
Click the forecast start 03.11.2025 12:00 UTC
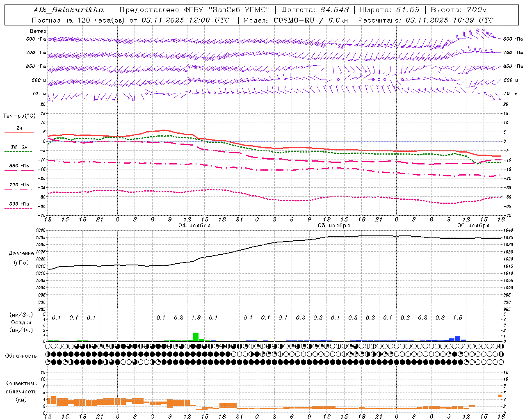point(185,20)
